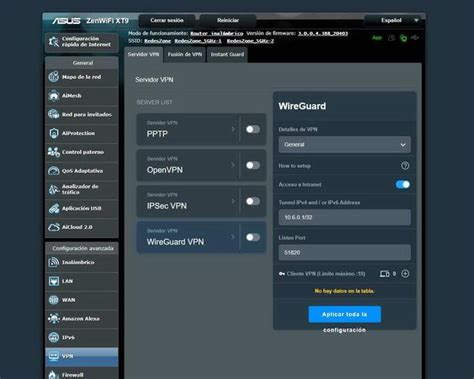This screenshot has width=474, height=379.
Task: Open the LAN settings icon
Action: tap(54, 281)
